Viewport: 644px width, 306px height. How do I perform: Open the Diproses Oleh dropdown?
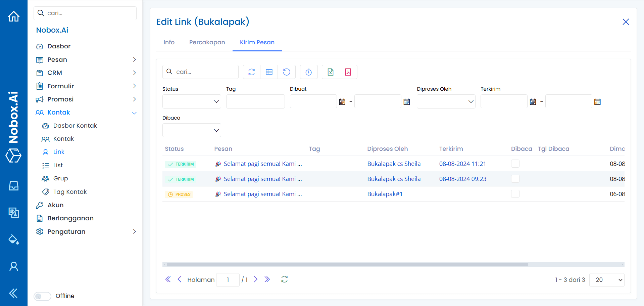[x=446, y=101]
